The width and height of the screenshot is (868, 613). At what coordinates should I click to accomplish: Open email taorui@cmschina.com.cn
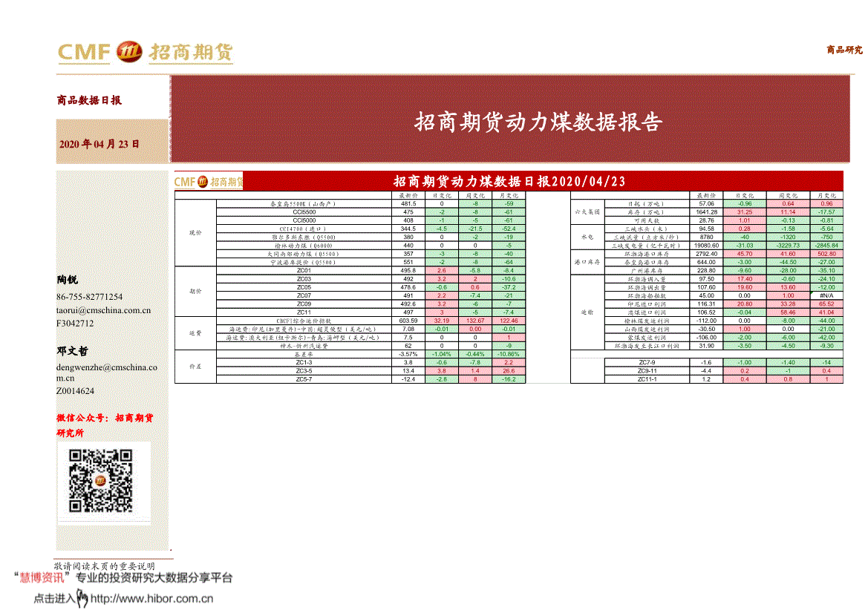pyautogui.click(x=103, y=310)
